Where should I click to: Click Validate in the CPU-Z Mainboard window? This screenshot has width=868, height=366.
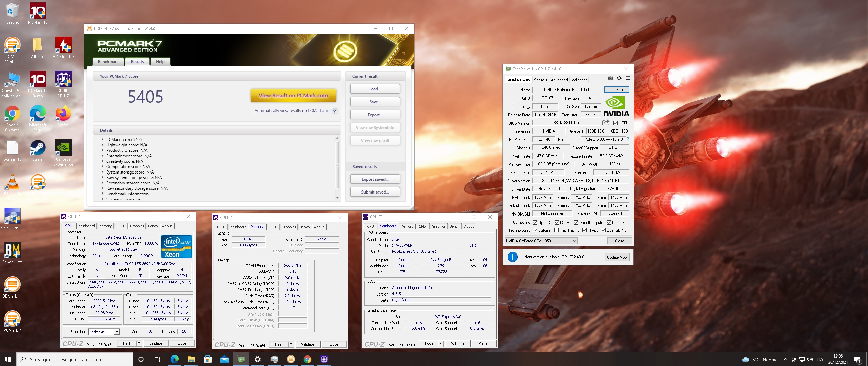tap(457, 344)
